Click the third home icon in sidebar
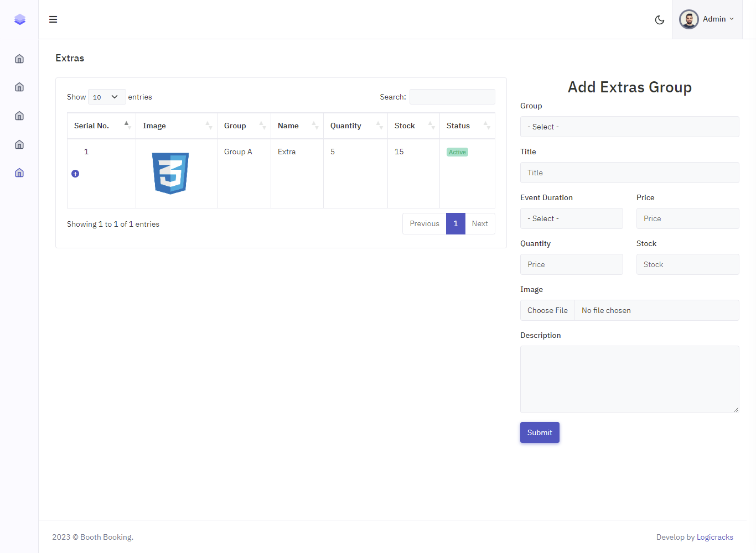 click(x=19, y=116)
